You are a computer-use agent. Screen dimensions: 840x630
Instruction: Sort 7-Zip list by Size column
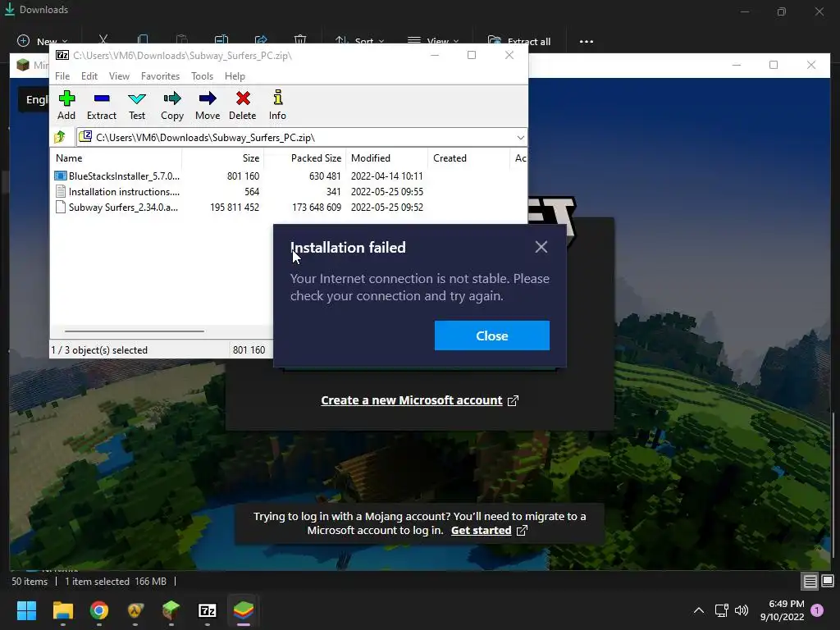tap(223, 158)
